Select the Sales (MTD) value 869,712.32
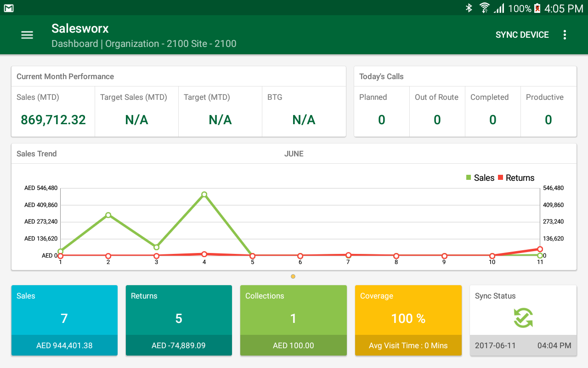Viewport: 588px width, 368px height. pos(53,120)
